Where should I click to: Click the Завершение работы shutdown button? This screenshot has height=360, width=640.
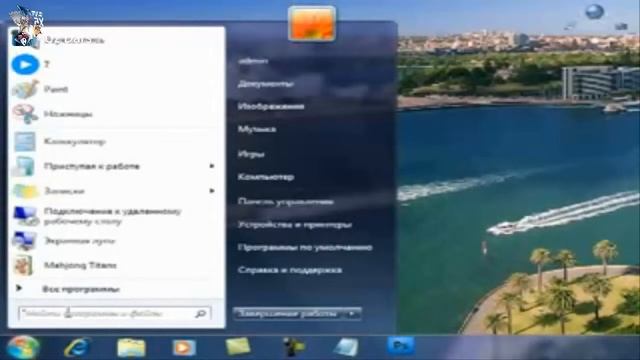pyautogui.click(x=289, y=313)
